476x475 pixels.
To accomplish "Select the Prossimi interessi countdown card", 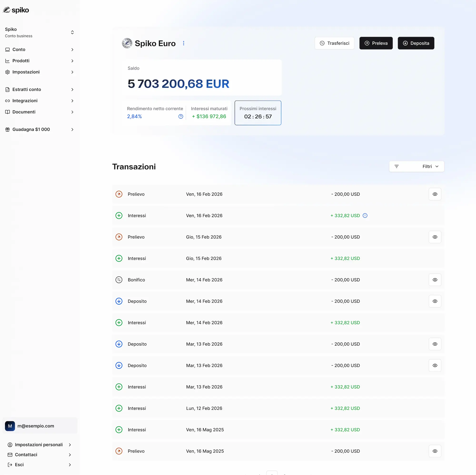I will [258, 113].
